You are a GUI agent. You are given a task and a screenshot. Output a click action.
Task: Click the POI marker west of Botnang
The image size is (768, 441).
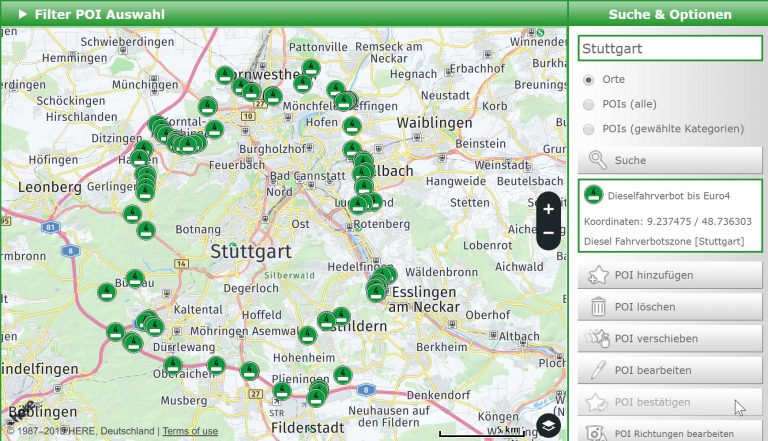[146, 230]
